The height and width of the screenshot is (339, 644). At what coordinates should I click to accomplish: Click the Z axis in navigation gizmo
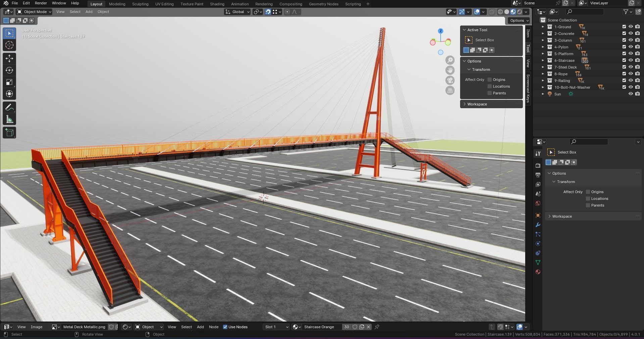(x=441, y=31)
